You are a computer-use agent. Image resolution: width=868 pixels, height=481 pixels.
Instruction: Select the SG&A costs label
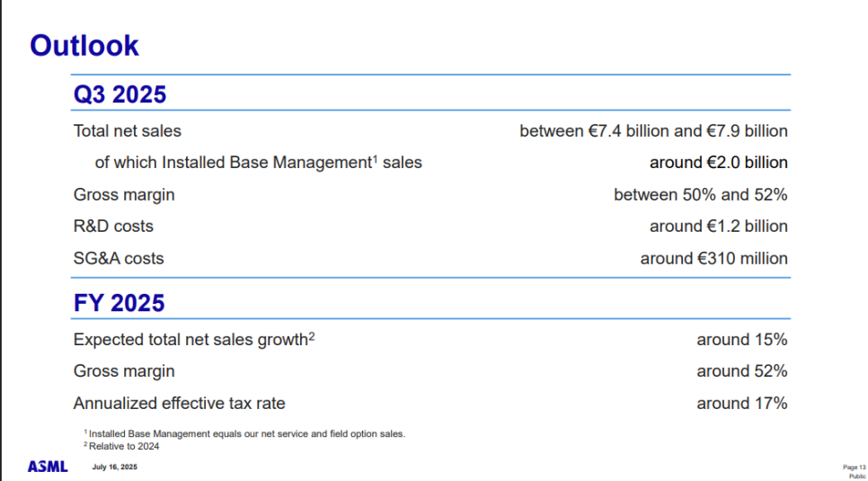point(119,259)
